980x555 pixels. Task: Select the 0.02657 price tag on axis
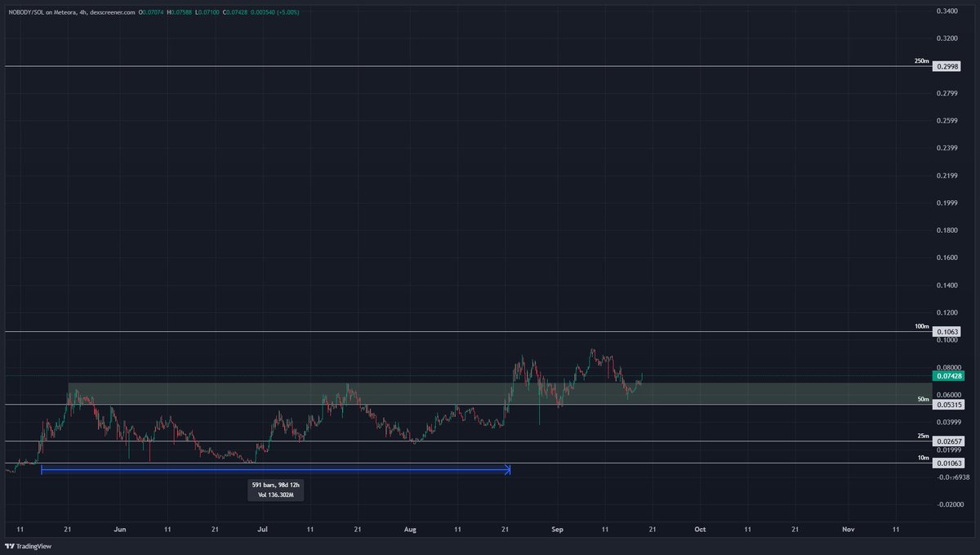pos(948,441)
